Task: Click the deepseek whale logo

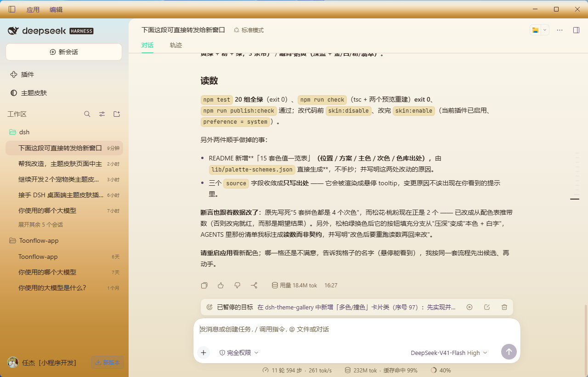Action: pyautogui.click(x=13, y=31)
